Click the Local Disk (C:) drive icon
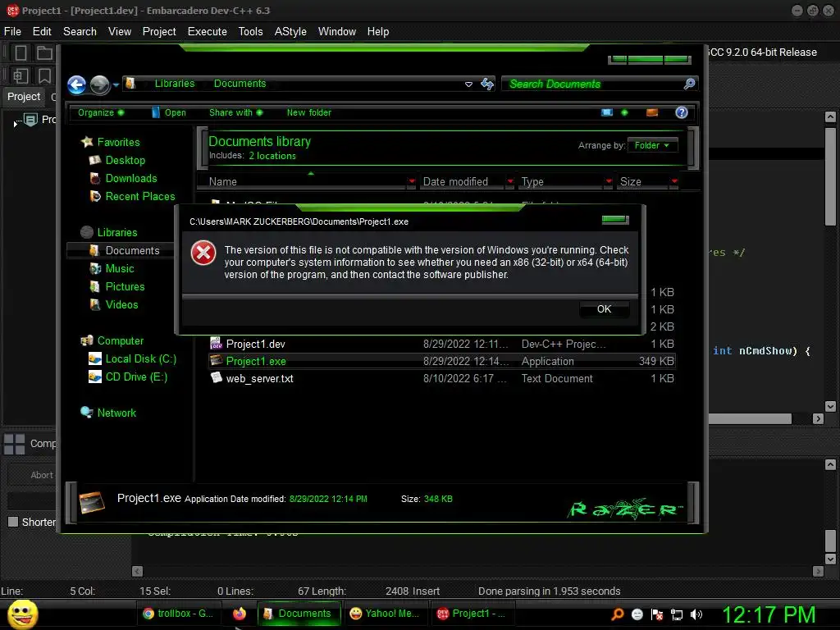The width and height of the screenshot is (840, 630). tap(95, 359)
